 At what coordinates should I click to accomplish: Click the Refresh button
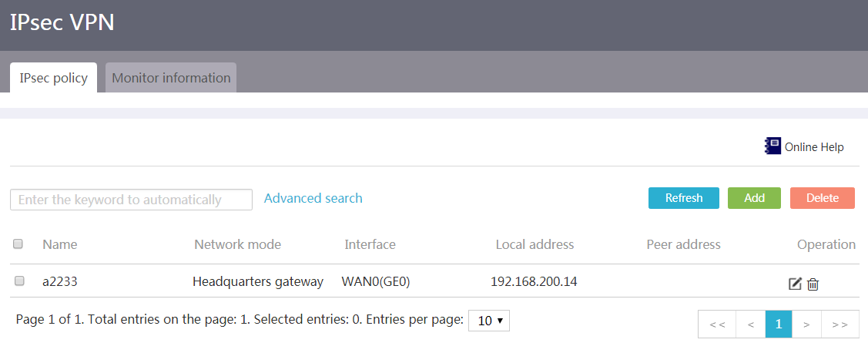pyautogui.click(x=684, y=198)
